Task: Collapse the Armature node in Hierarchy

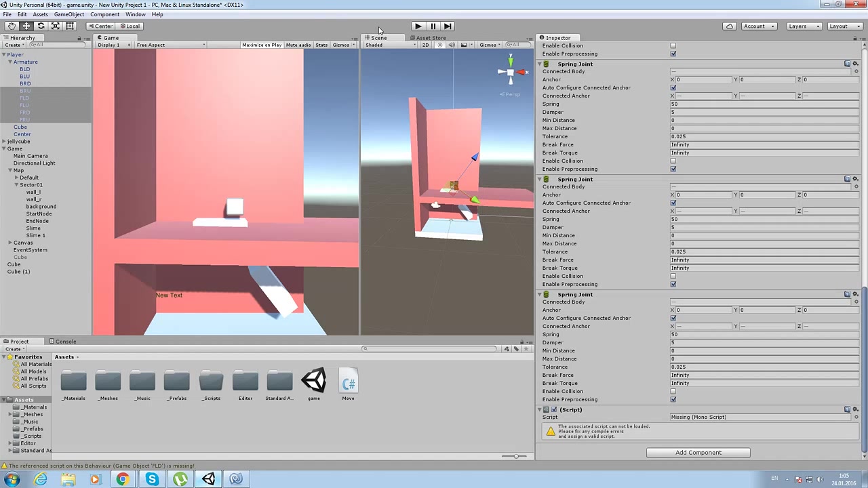Action: (x=10, y=62)
